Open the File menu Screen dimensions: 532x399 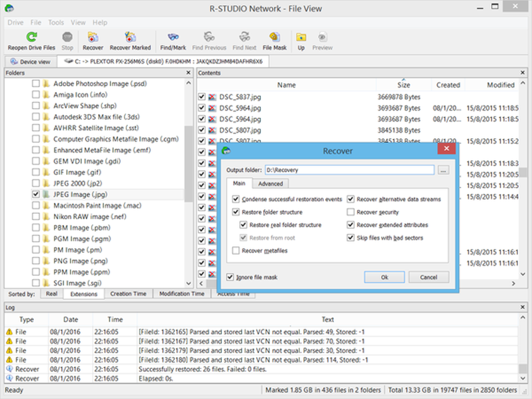pos(35,22)
